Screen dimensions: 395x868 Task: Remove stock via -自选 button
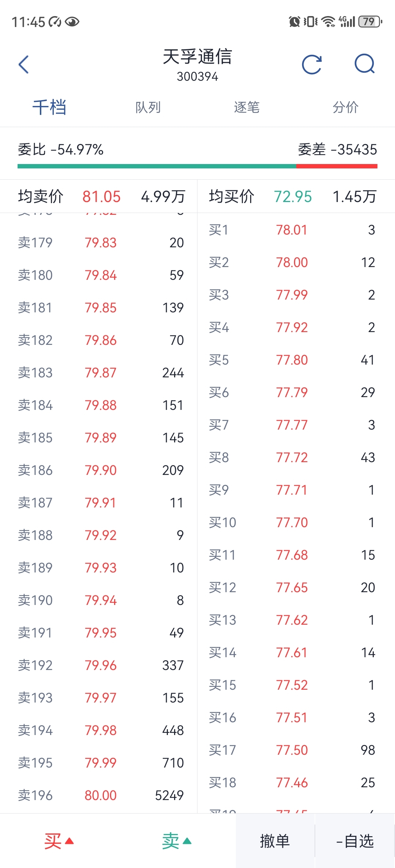pos(355,841)
